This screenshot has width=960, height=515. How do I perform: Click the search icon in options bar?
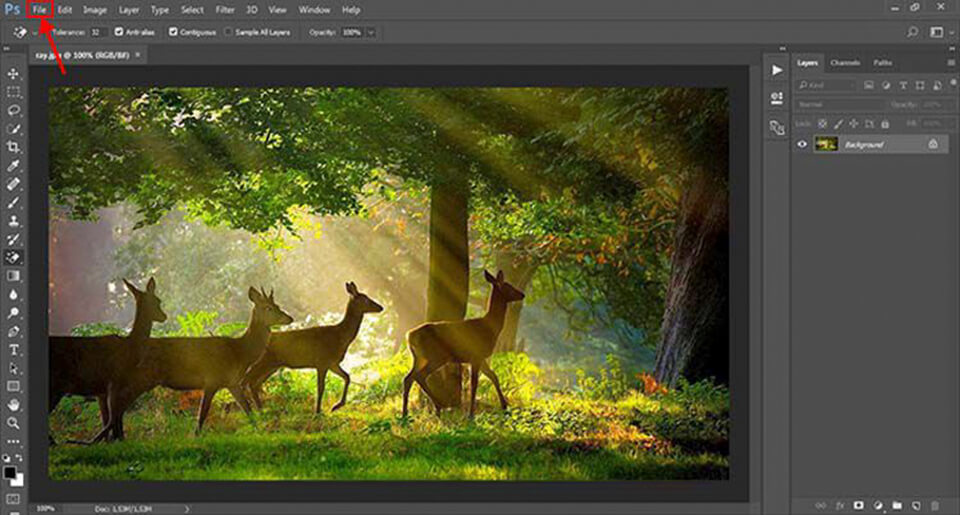[x=912, y=32]
